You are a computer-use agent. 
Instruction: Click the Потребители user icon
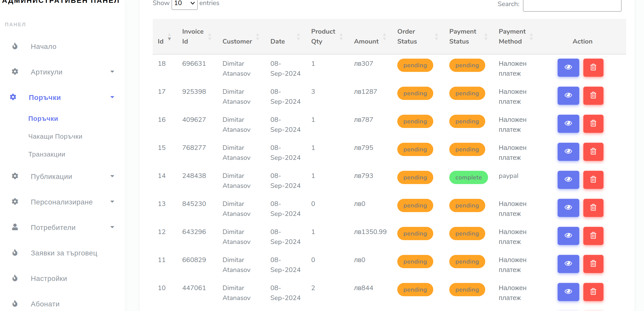pyautogui.click(x=15, y=227)
